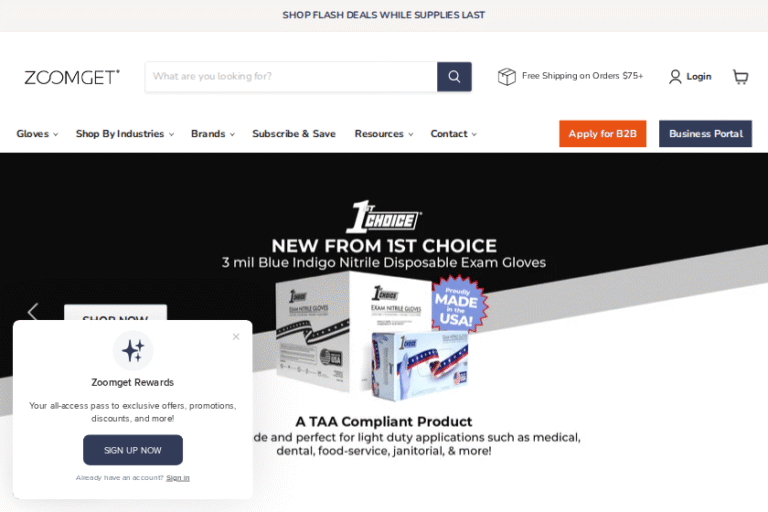Click the ZOOMGET logo
The height and width of the screenshot is (512, 768).
pyautogui.click(x=72, y=77)
